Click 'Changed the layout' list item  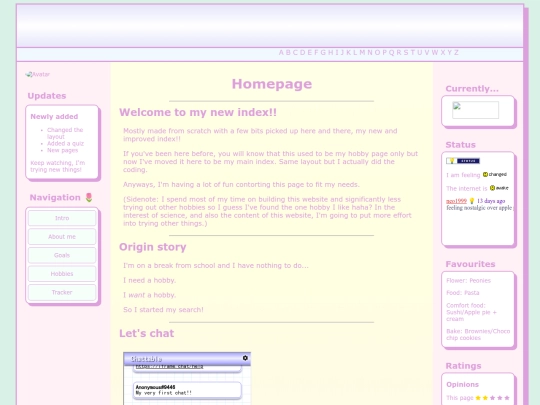pos(65,133)
